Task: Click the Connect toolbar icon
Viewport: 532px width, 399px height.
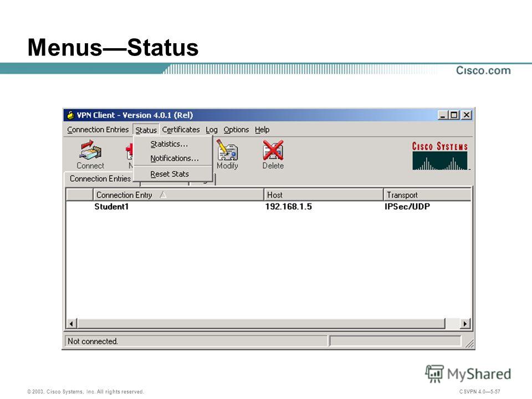Action: coord(90,150)
